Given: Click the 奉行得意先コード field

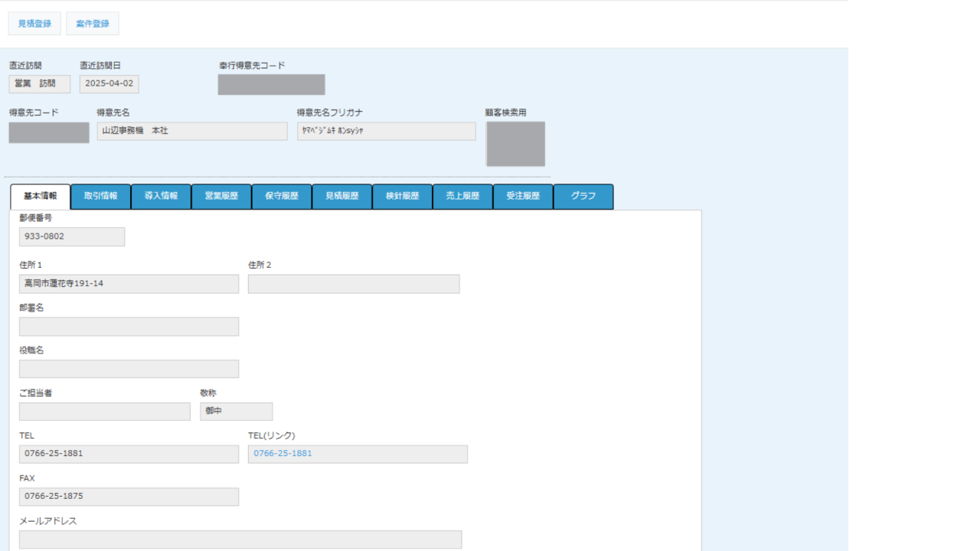Looking at the screenshot, I should click(x=272, y=85).
